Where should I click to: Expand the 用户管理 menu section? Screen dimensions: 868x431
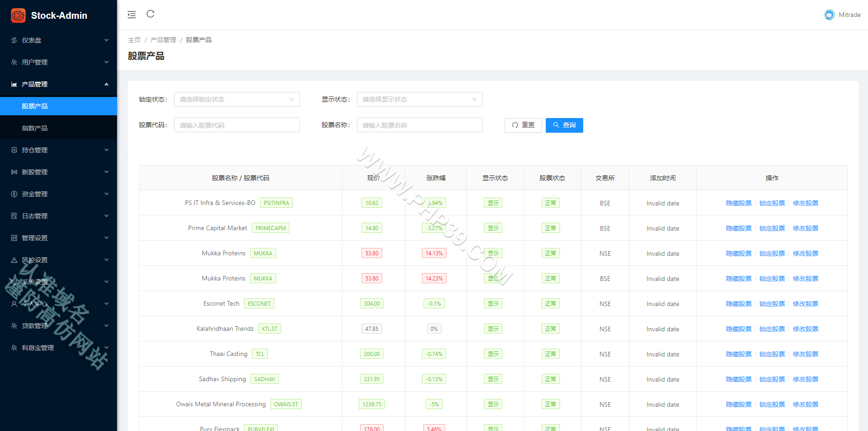point(59,62)
